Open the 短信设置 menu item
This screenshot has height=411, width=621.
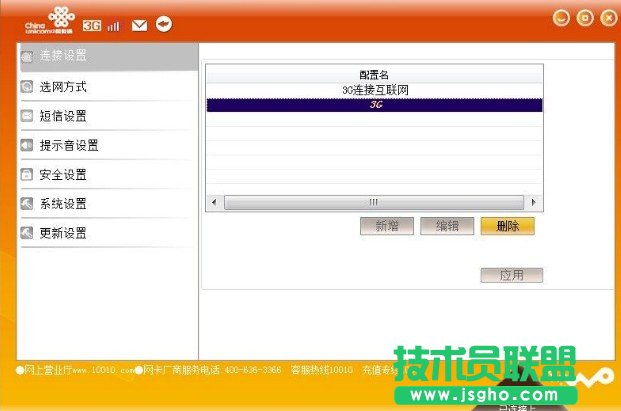[109, 116]
